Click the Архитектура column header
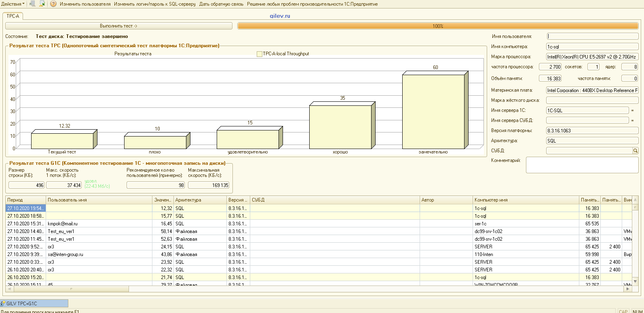 (200, 200)
